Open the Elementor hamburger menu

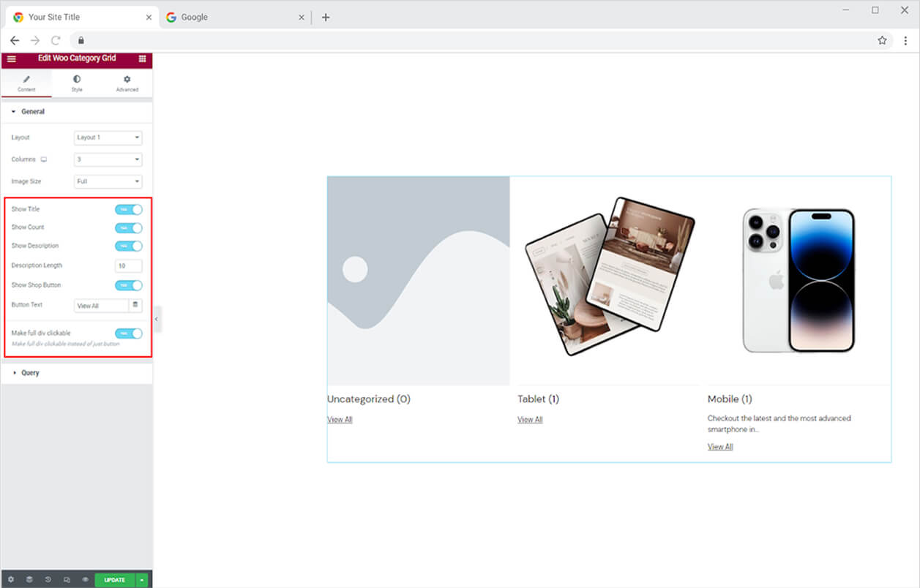(x=11, y=59)
